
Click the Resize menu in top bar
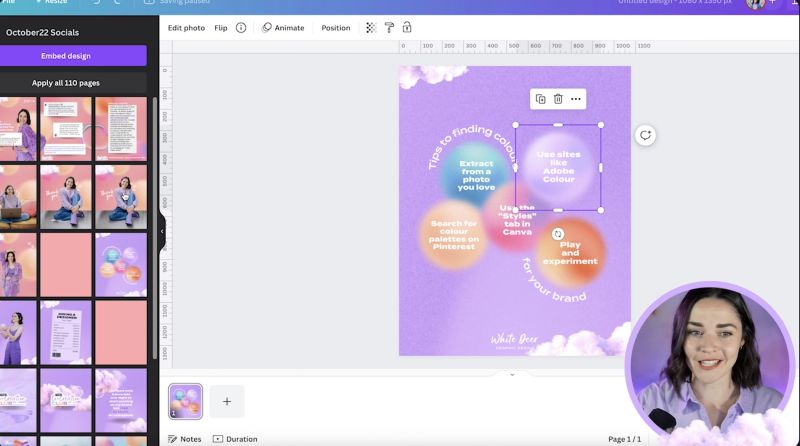[52, 2]
